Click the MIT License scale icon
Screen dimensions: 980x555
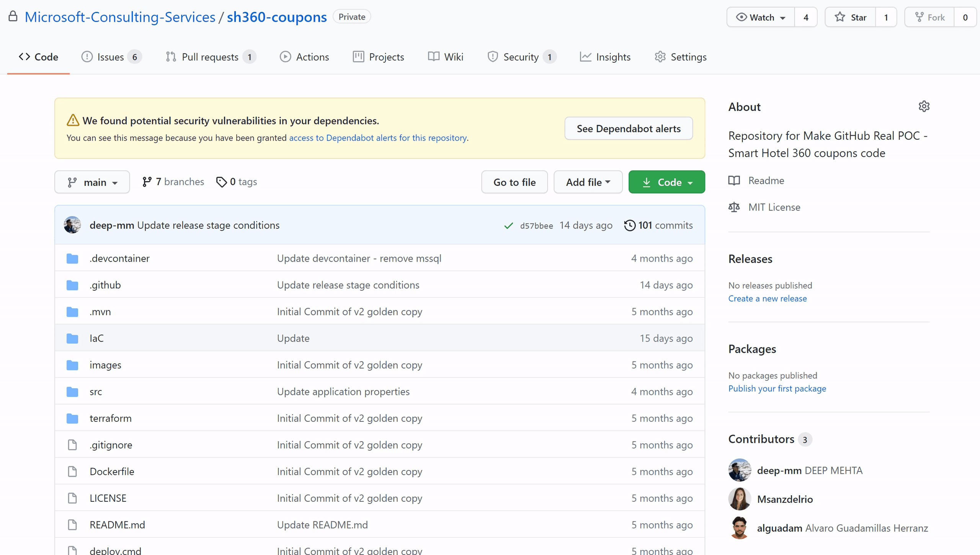[x=734, y=207]
